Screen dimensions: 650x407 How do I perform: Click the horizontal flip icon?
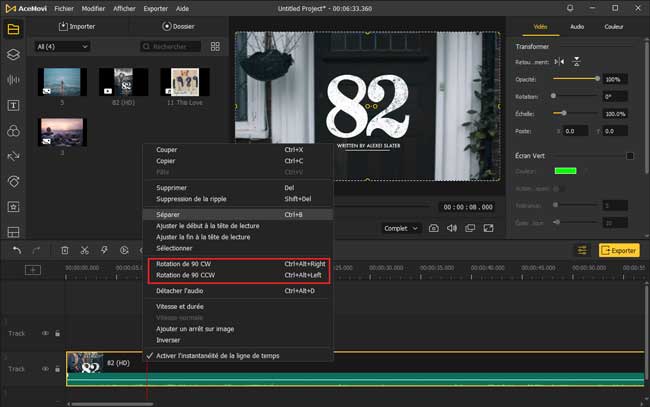[560, 62]
